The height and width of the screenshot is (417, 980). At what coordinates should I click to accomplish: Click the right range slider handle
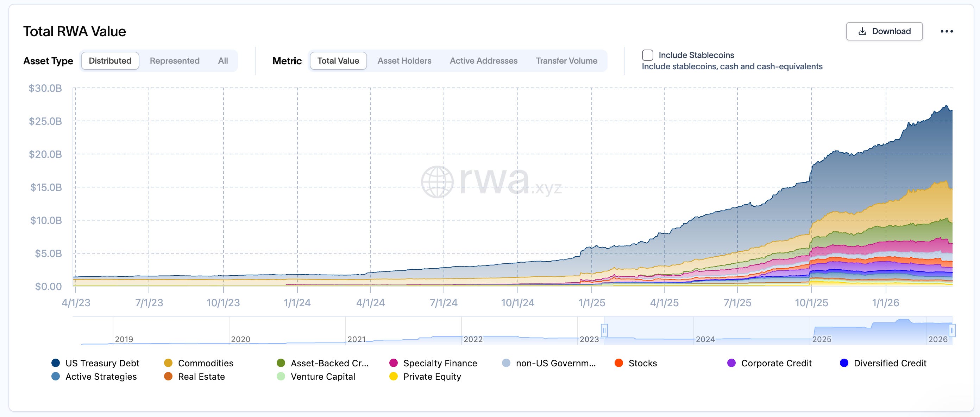pos(951,330)
